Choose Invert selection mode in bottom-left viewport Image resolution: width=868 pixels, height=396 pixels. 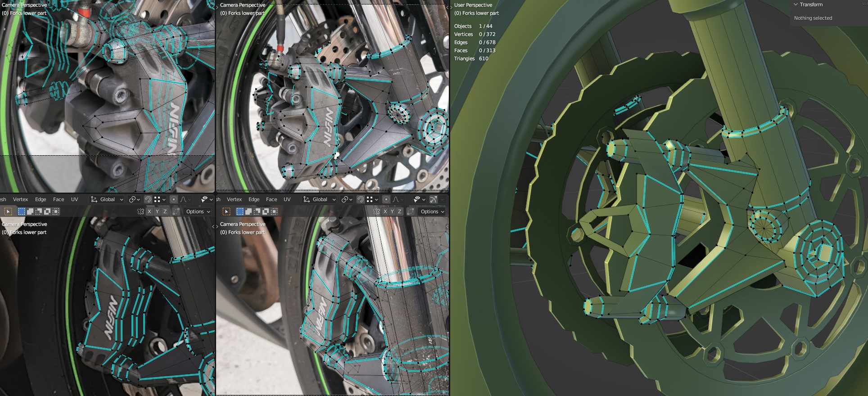(x=47, y=211)
